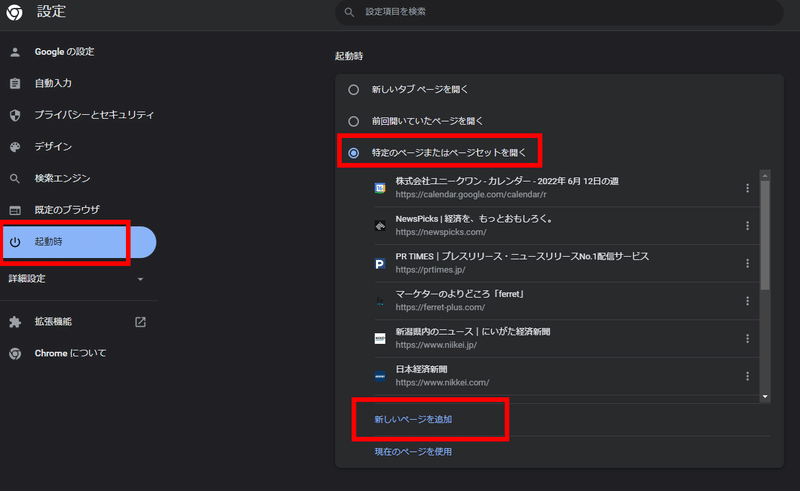Click the 株式会社ユニークワン カレンダー entry title
This screenshot has height=491, width=800.
tap(507, 181)
